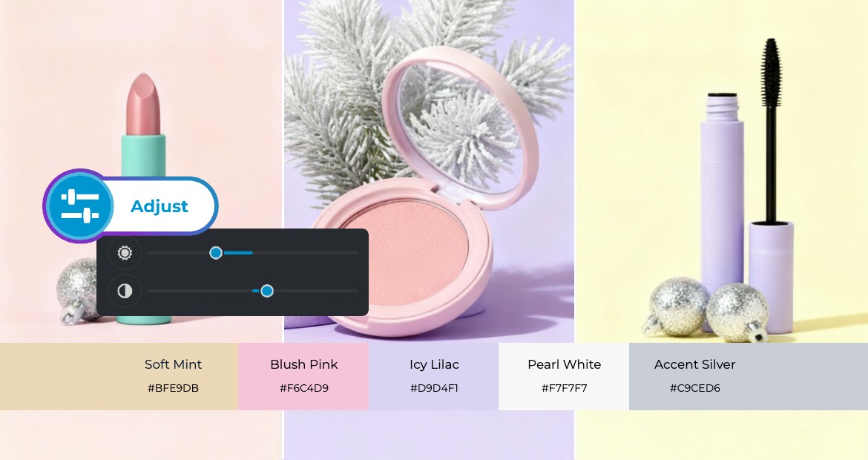Select the Blush Pink color swatch

303,376
